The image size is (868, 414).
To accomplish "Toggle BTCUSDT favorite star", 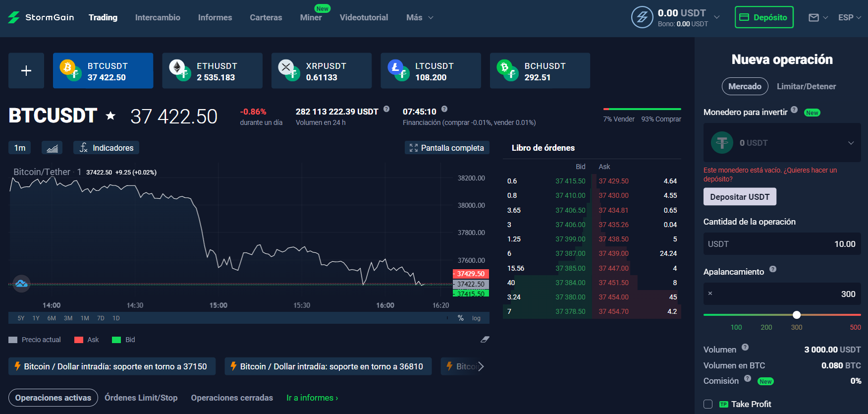I will (110, 116).
